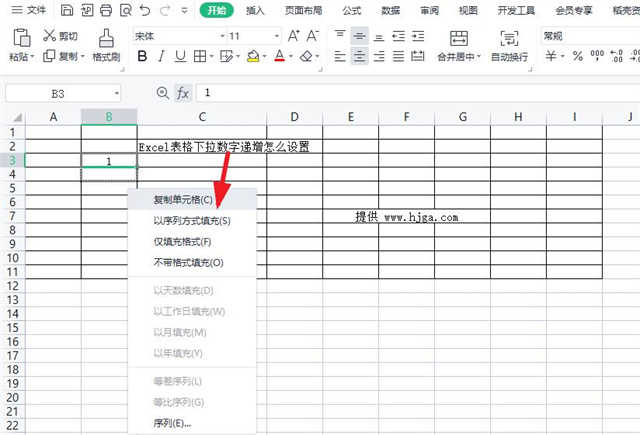The width and height of the screenshot is (640, 435).
Task: Click the fx insert function icon
Action: (x=183, y=93)
